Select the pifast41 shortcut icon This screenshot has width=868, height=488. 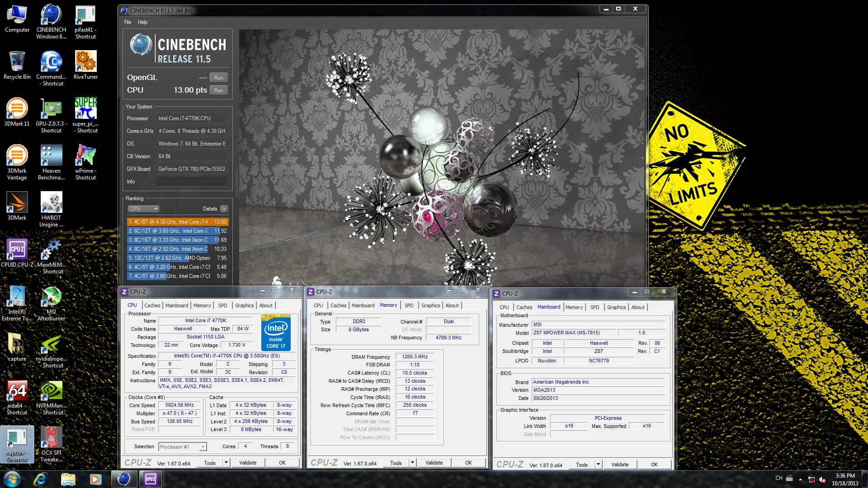pos(85,22)
